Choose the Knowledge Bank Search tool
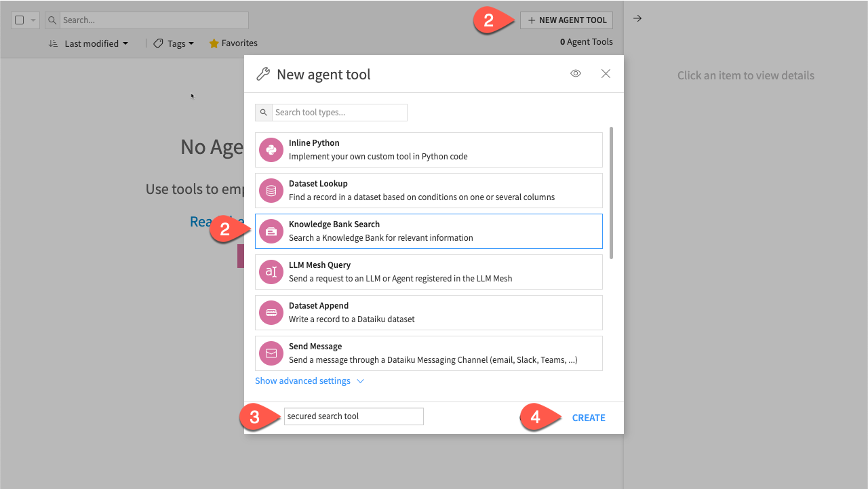The height and width of the screenshot is (489, 868). 429,231
